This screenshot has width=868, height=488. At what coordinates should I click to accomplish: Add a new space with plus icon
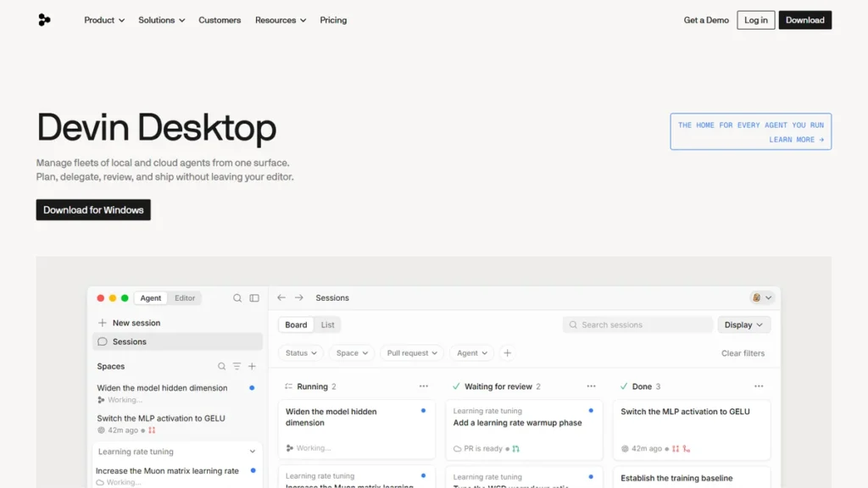(252, 366)
